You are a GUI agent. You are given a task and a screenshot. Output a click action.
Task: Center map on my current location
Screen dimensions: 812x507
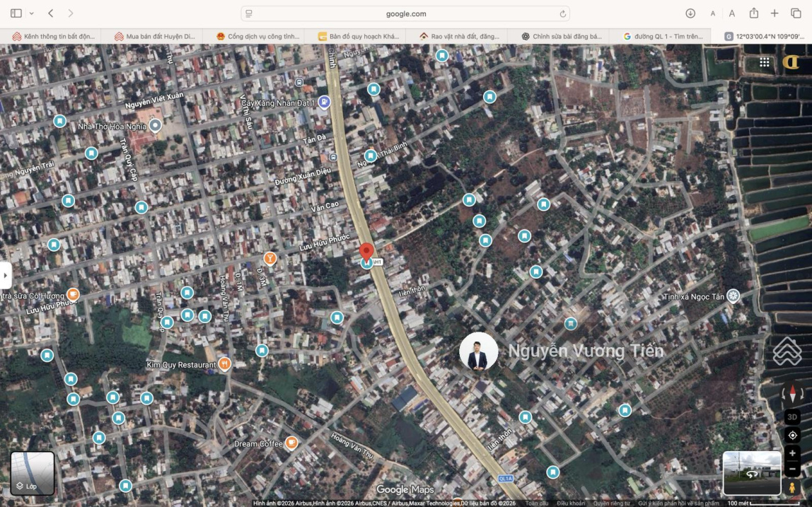coord(792,436)
